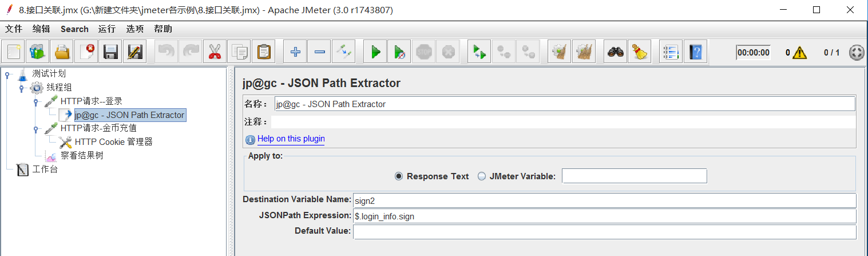The width and height of the screenshot is (868, 256).
Task: Open the Function Helper dialog icon
Action: (x=671, y=52)
